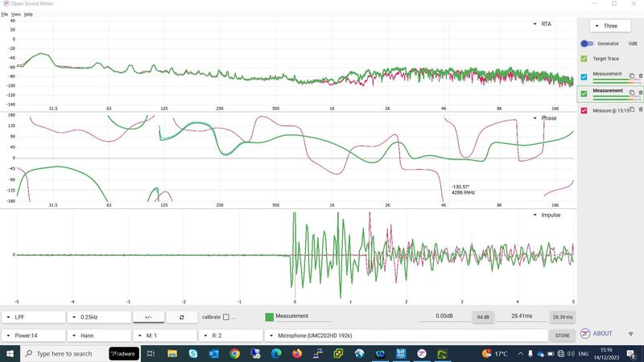This screenshot has height=362, width=644.
Task: Click the 0.00dB gain field
Action: 444,316
